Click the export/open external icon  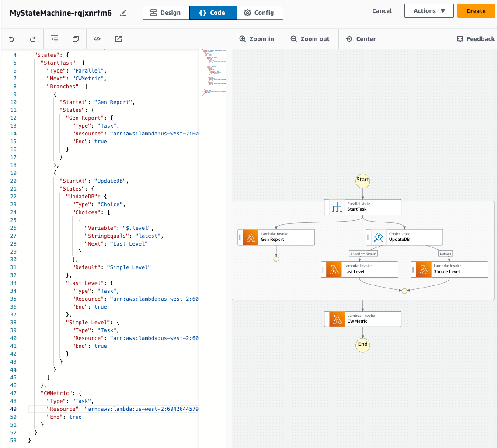coord(118,39)
